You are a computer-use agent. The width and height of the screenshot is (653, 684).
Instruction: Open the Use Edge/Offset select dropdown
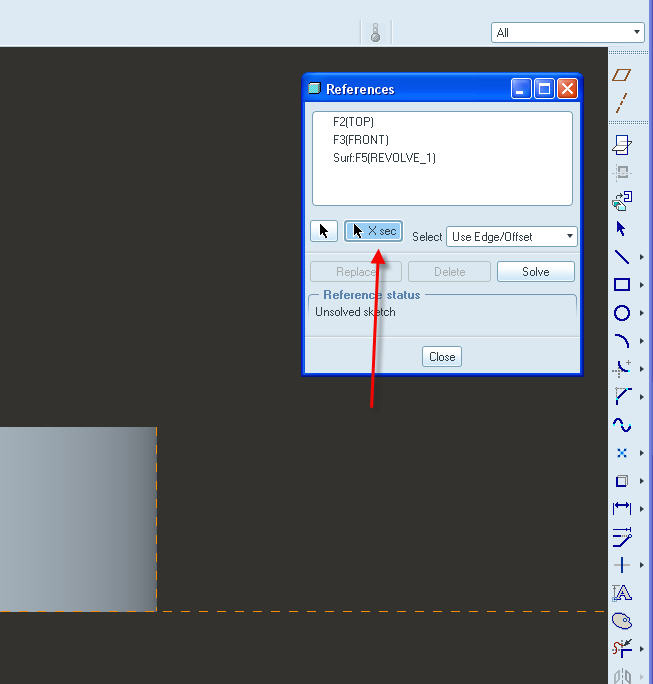(512, 236)
